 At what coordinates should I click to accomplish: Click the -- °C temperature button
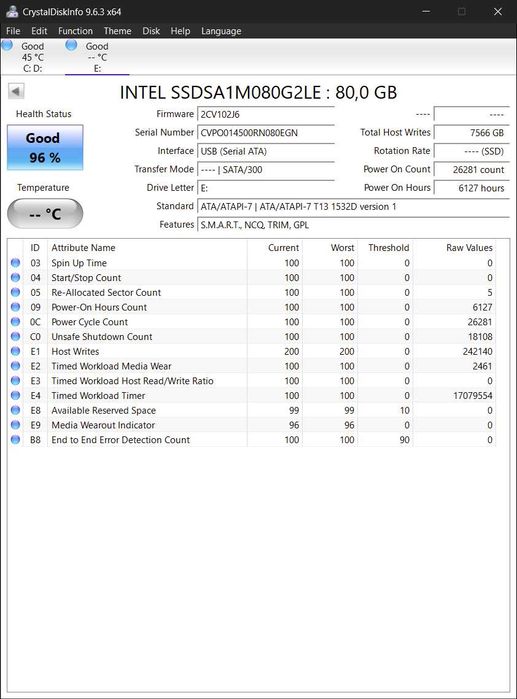[45, 214]
